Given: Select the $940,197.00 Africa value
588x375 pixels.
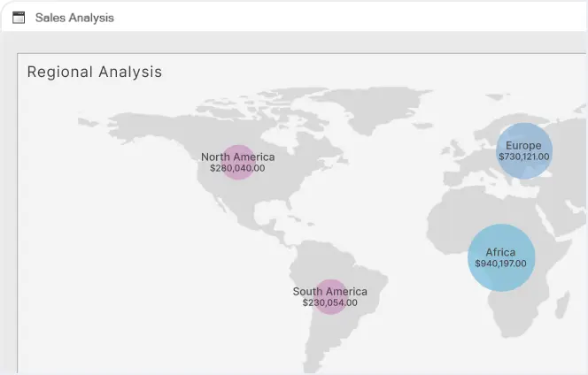Looking at the screenshot, I should click(x=500, y=264).
